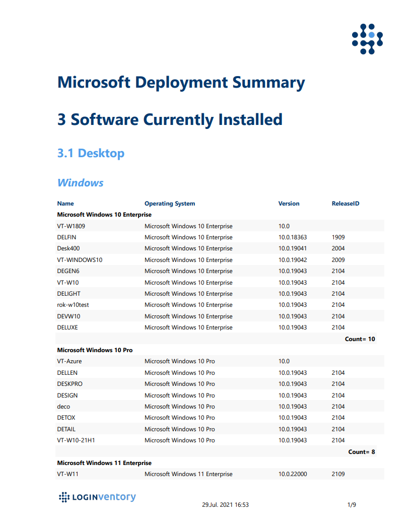
Task: Click version 10.0.22000
Action: point(293,475)
